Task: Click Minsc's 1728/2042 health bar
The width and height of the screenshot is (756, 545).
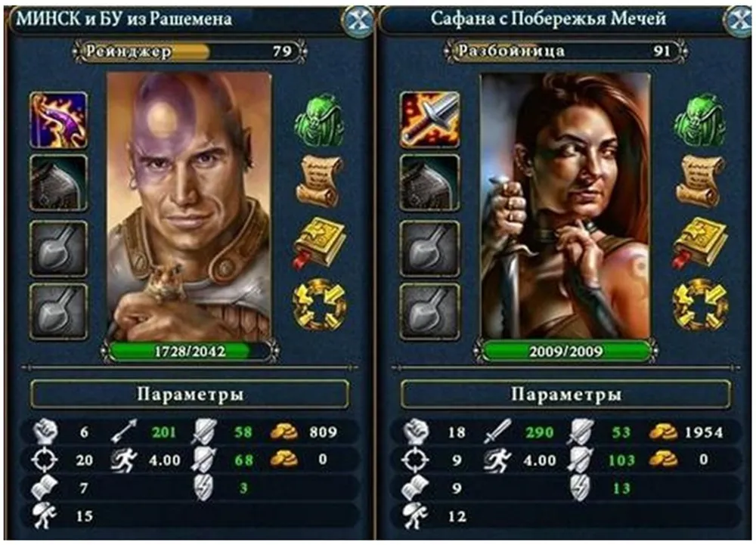Action: point(190,351)
